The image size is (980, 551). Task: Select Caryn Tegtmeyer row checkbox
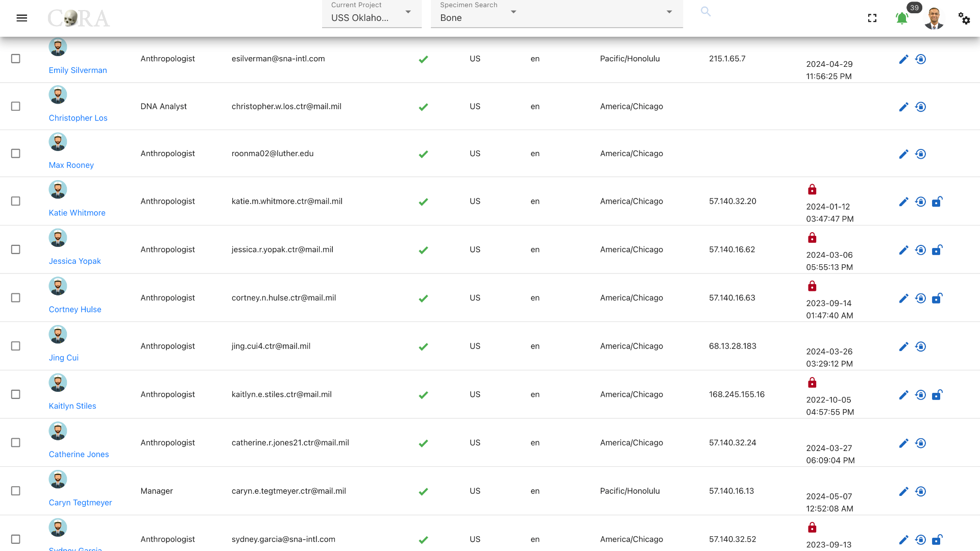click(16, 491)
